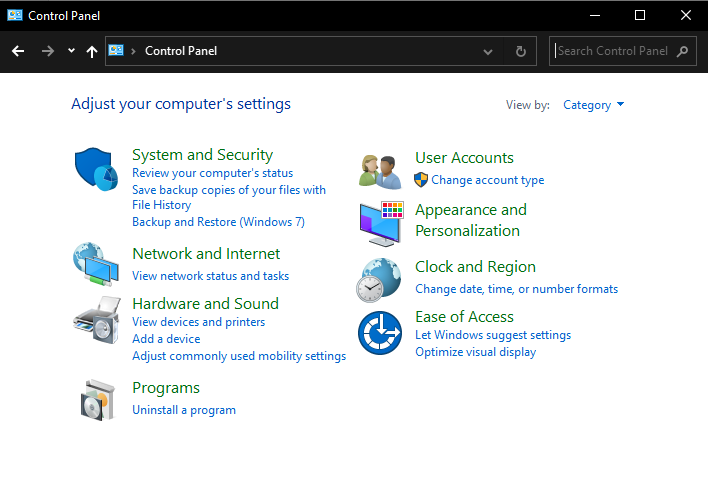Click Control Panel breadcrumb in address bar
The image size is (708, 495).
(x=181, y=51)
